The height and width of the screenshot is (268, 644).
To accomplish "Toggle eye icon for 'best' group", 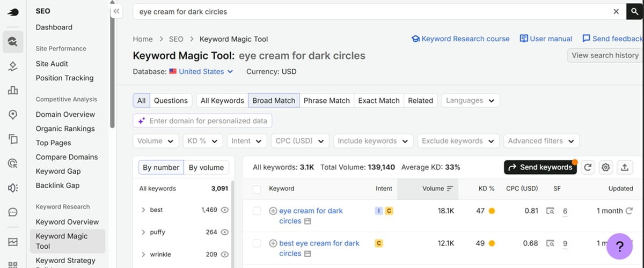I will (x=225, y=210).
